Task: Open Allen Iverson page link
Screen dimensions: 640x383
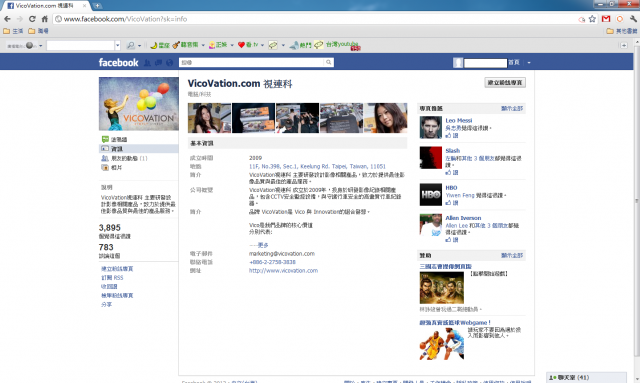Action: coord(463,218)
